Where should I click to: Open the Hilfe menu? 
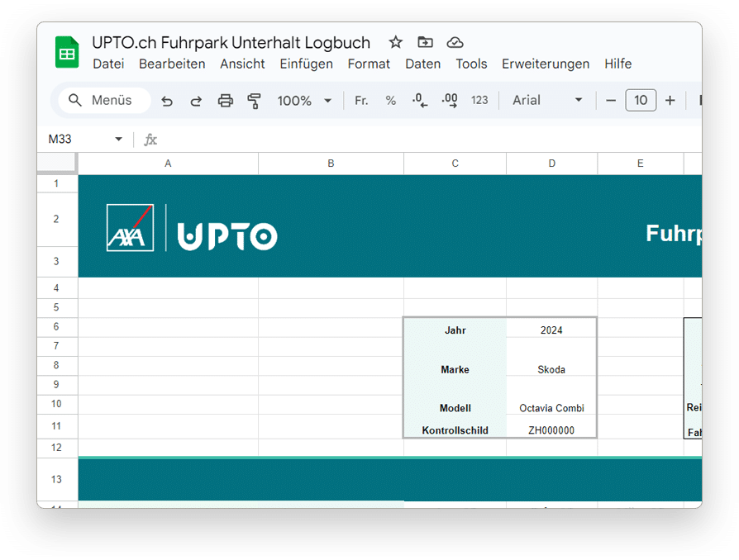tap(617, 64)
